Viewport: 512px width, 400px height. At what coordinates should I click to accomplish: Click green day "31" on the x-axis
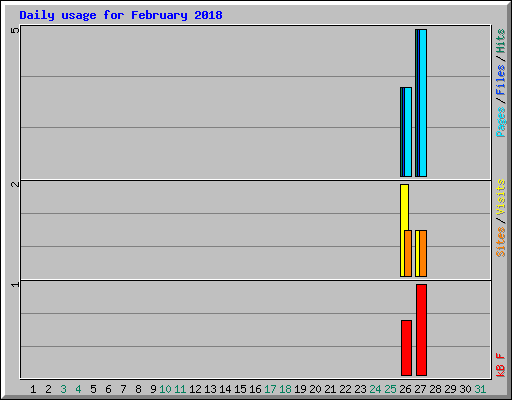tap(480, 389)
